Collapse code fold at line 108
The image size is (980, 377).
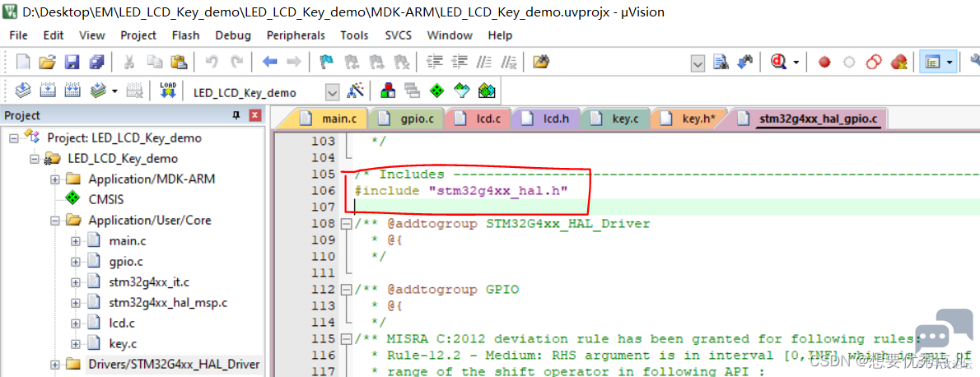tap(346, 224)
